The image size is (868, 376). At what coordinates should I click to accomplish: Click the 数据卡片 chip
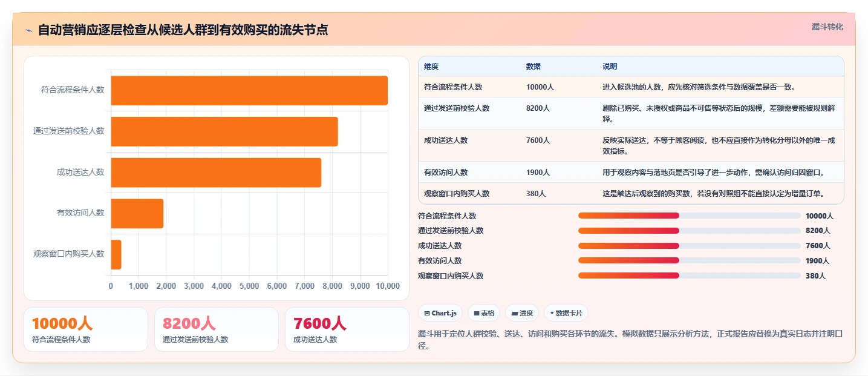coord(566,313)
